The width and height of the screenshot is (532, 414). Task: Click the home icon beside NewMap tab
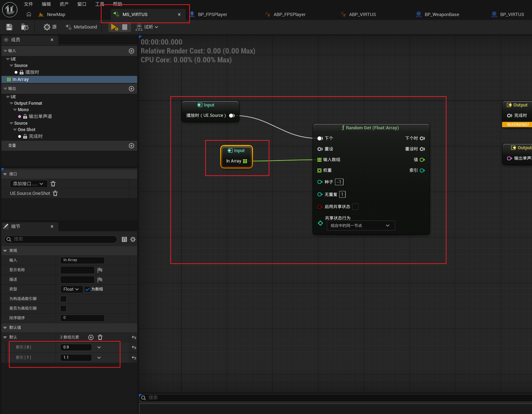[x=29, y=14]
